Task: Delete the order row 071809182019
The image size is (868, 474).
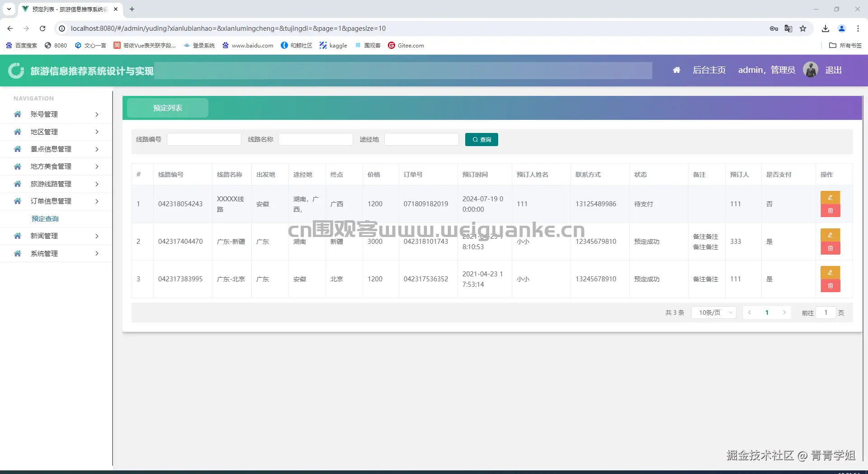Action: [830, 211]
